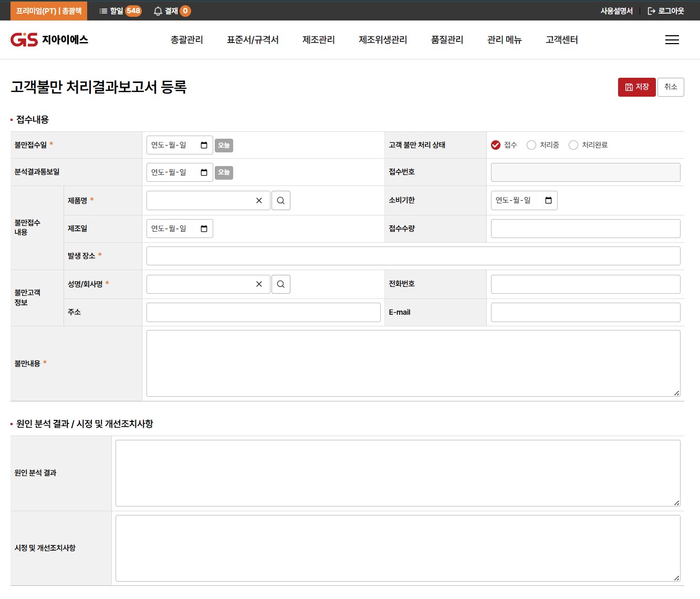This screenshot has width=700, height=599.
Task: Open the 제조위생관리 menu
Action: 383,40
